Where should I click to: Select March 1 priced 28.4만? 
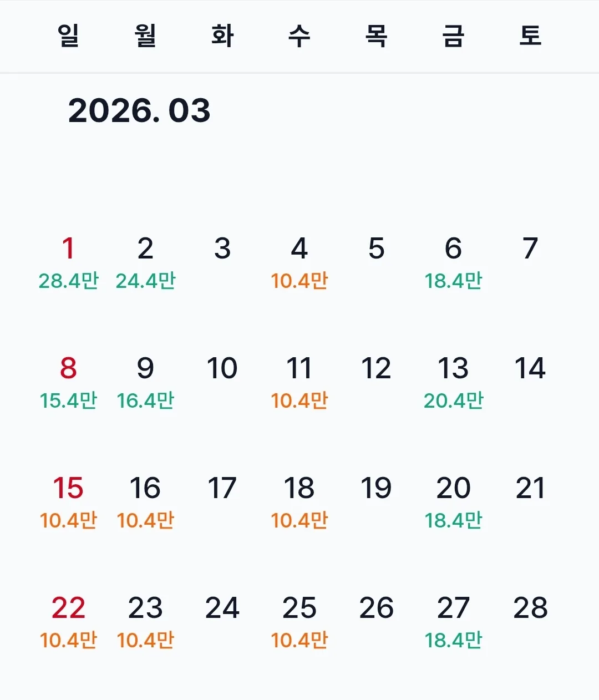point(68,263)
